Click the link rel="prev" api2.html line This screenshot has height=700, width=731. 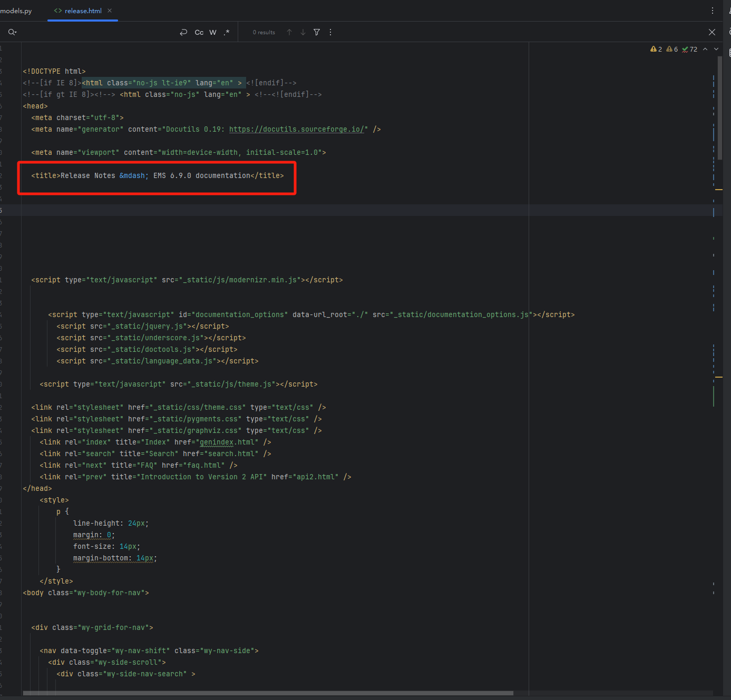click(196, 477)
